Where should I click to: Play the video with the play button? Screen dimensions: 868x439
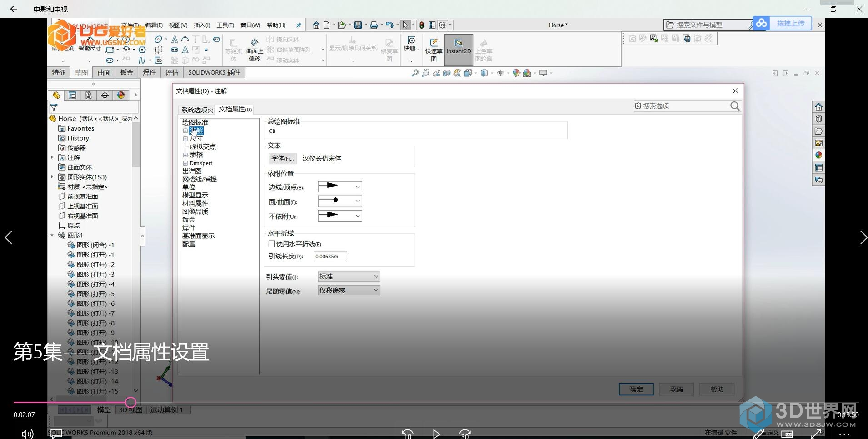click(x=436, y=434)
